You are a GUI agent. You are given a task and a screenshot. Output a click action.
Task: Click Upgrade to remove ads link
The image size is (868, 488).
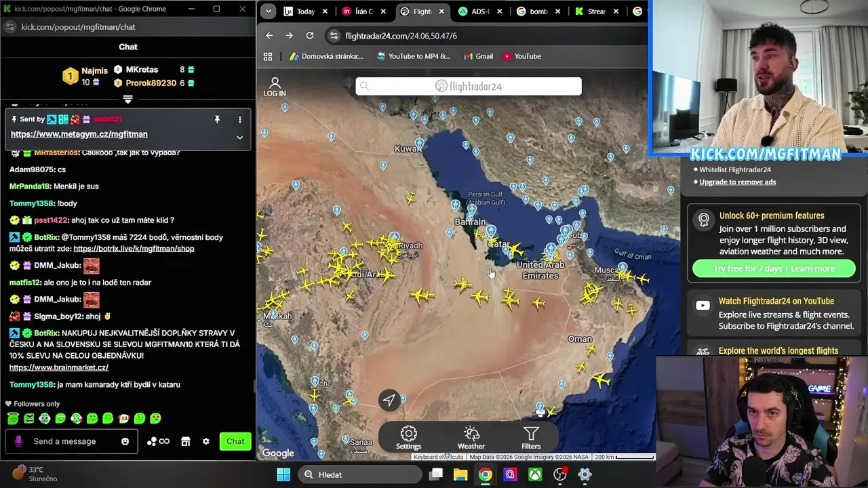pyautogui.click(x=738, y=182)
